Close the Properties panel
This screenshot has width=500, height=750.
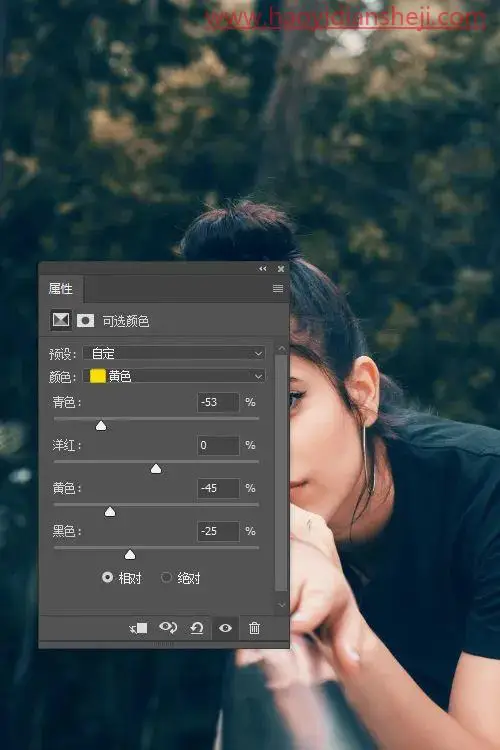281,269
